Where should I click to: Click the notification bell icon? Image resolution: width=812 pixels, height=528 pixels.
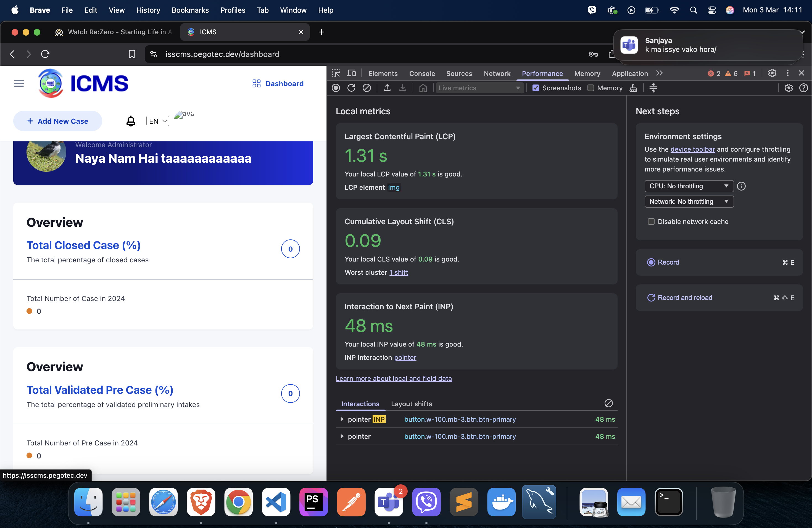point(131,121)
